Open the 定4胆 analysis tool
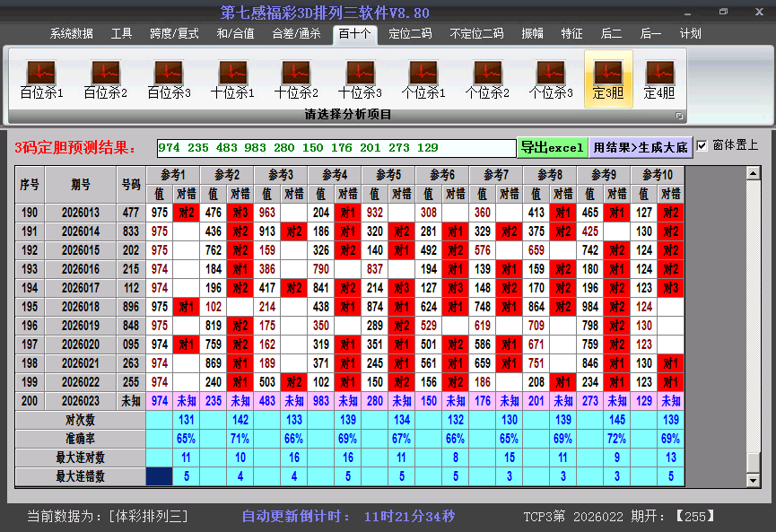This screenshot has width=776, height=532. (x=659, y=74)
